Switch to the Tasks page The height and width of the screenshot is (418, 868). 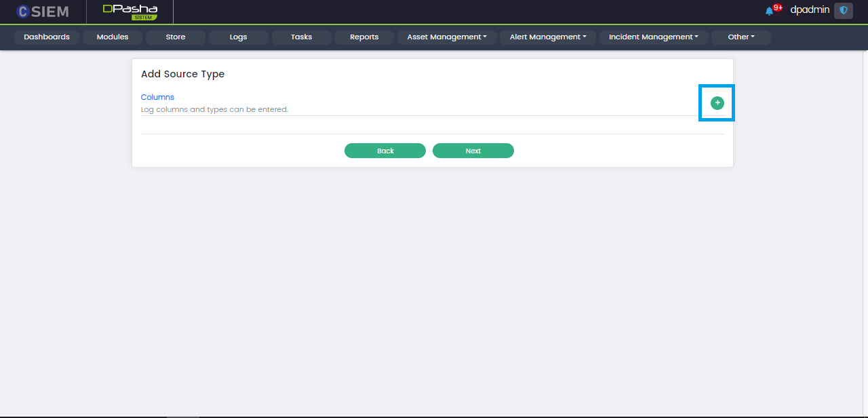[301, 37]
